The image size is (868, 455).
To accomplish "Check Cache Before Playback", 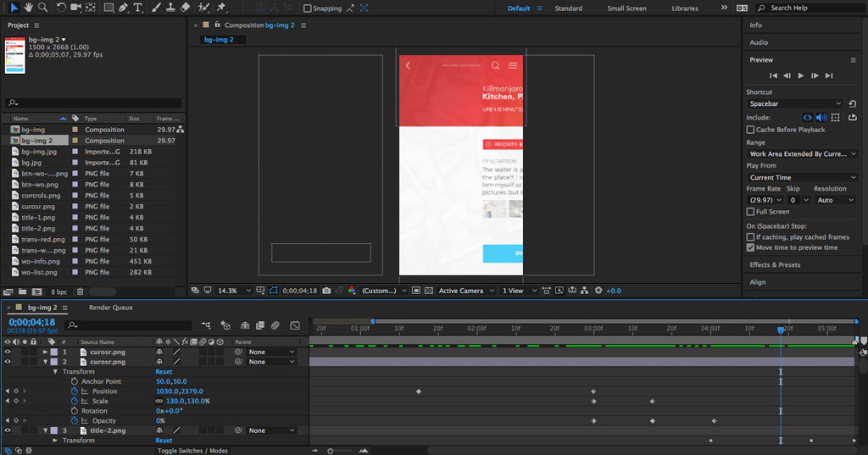I will click(x=750, y=130).
